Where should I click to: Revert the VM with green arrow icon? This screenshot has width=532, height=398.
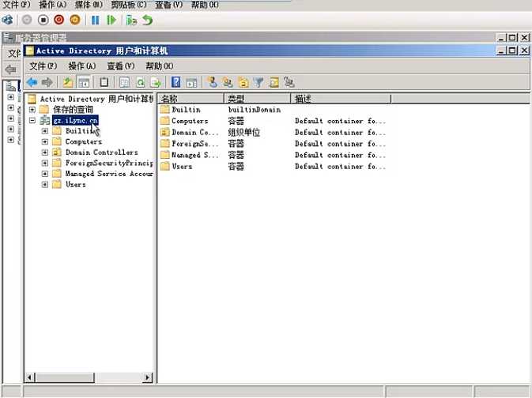pos(147,20)
